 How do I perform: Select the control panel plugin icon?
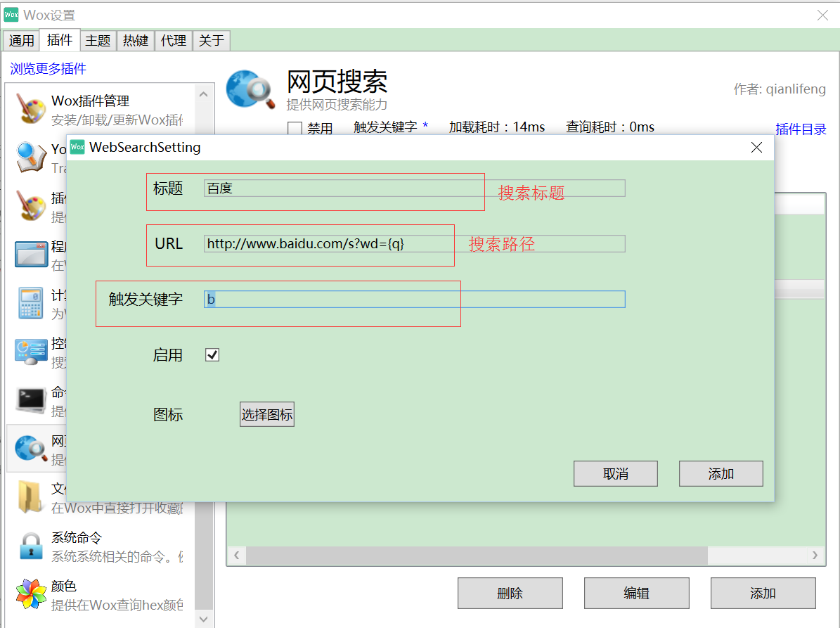click(x=31, y=352)
